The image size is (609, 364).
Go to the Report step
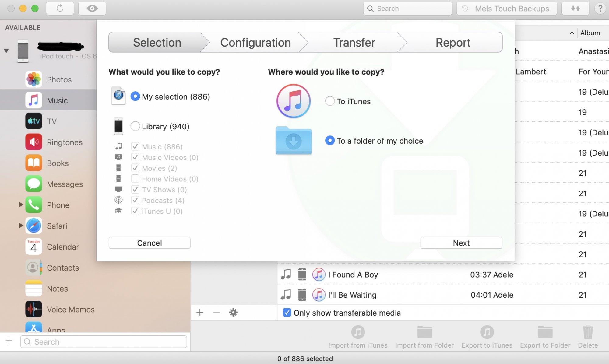[453, 42]
